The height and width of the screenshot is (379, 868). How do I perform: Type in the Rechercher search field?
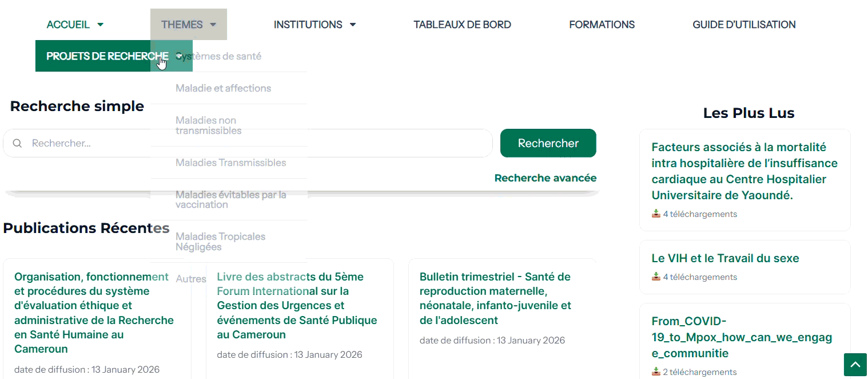[257, 143]
